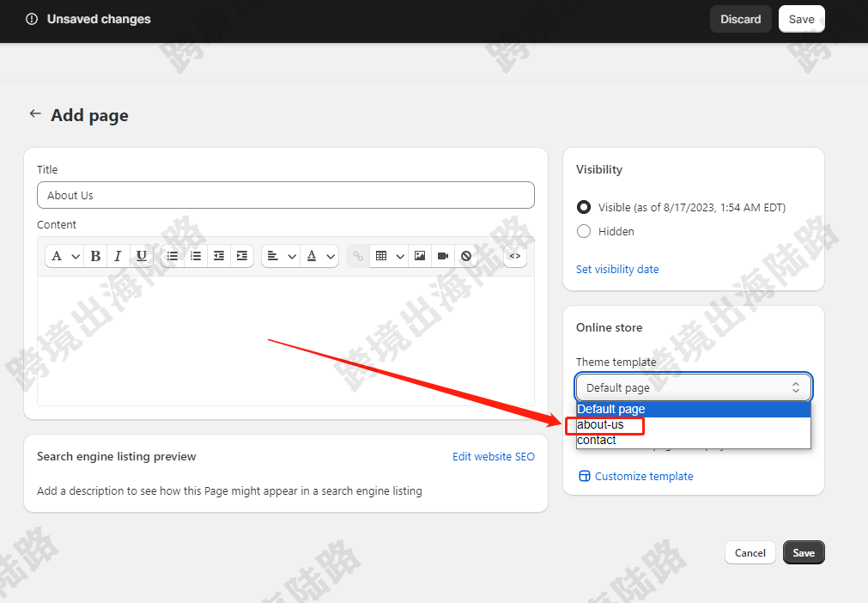Click the dark Save button at the bottom
The height and width of the screenshot is (603, 868).
click(804, 552)
